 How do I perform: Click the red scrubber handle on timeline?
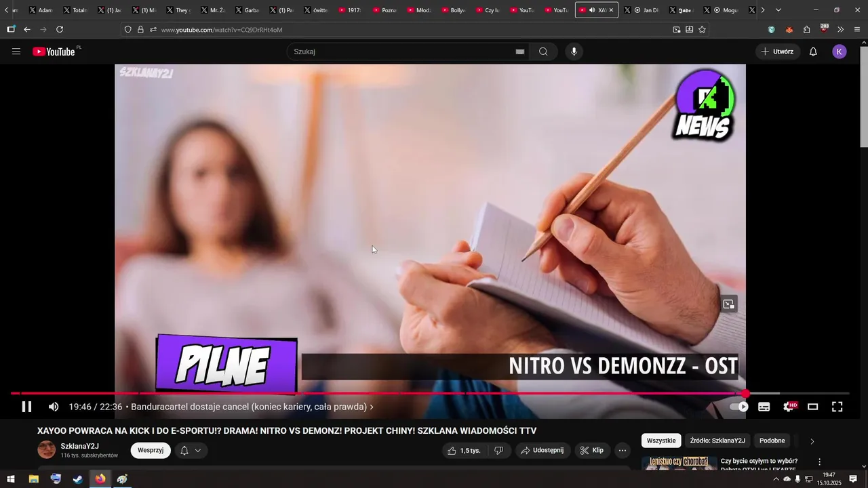745,393
